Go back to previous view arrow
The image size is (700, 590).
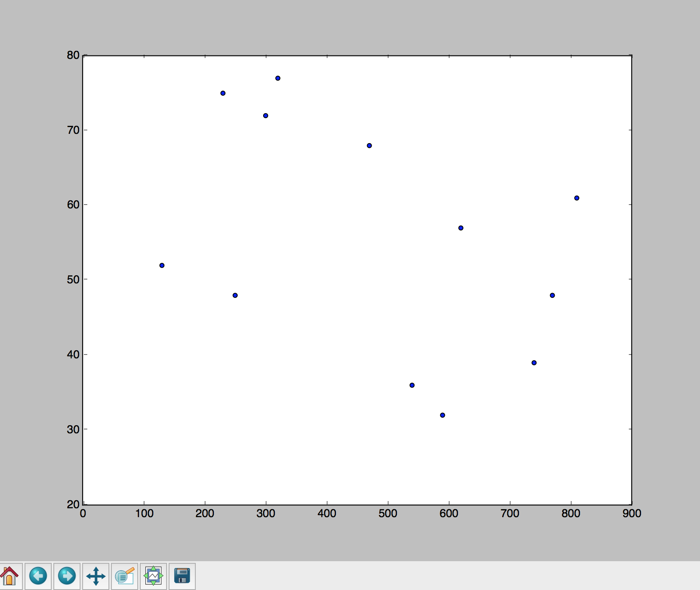(x=38, y=576)
